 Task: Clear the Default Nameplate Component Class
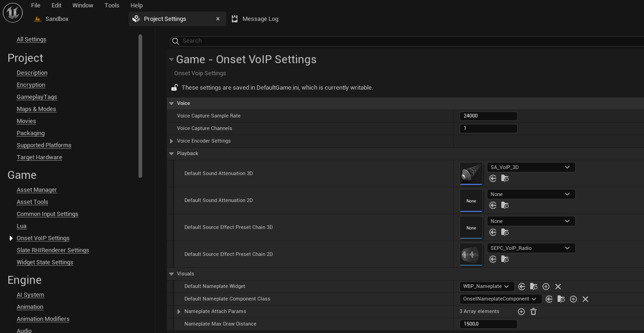point(585,299)
